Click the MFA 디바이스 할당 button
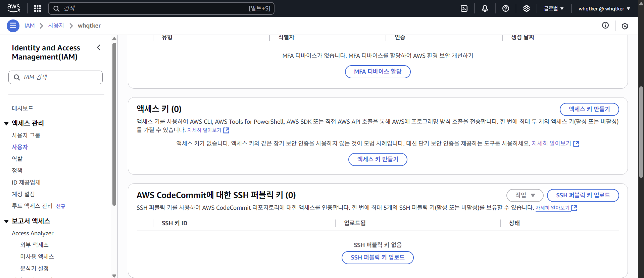This screenshot has width=644, height=278. point(378,72)
